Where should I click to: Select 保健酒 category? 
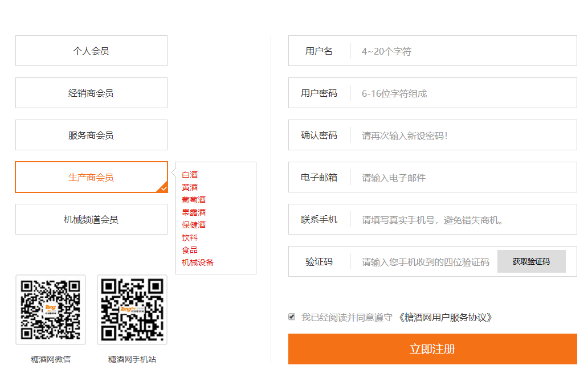tap(194, 225)
